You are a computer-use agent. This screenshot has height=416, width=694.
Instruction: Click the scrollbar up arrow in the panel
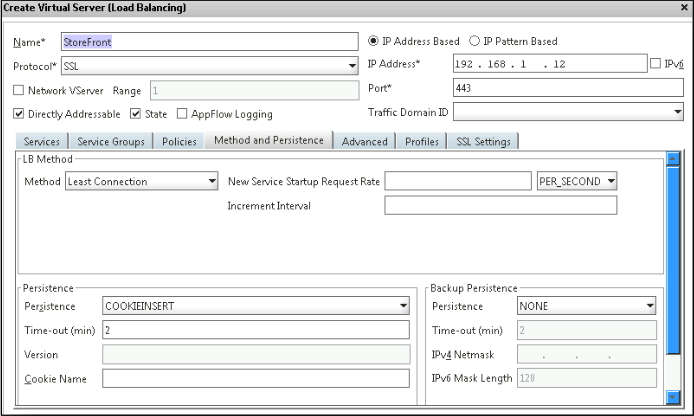point(674,158)
